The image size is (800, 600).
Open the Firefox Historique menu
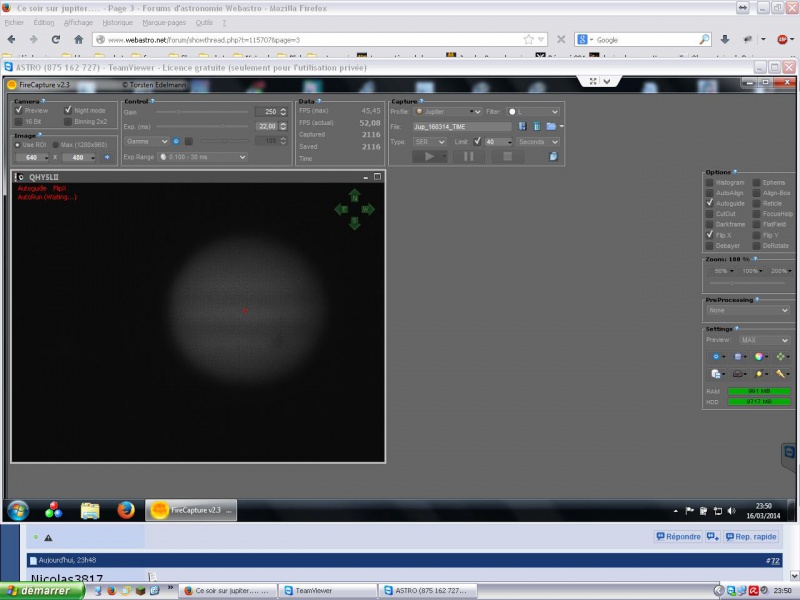117,22
